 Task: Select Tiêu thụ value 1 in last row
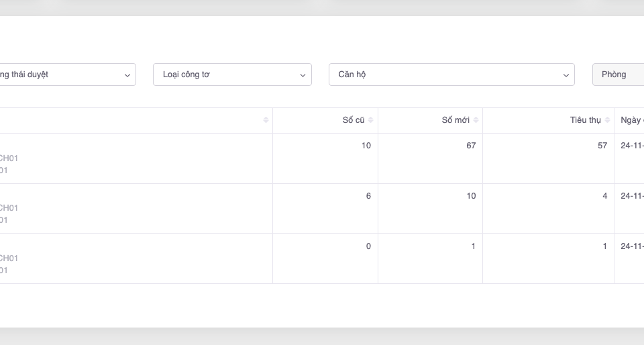click(604, 246)
